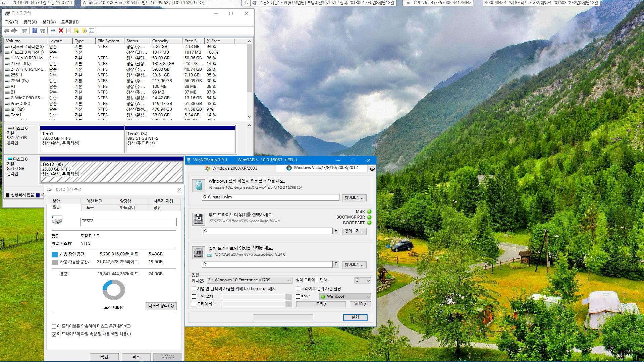
Task: Expand the VHD options button
Action: tap(360, 304)
